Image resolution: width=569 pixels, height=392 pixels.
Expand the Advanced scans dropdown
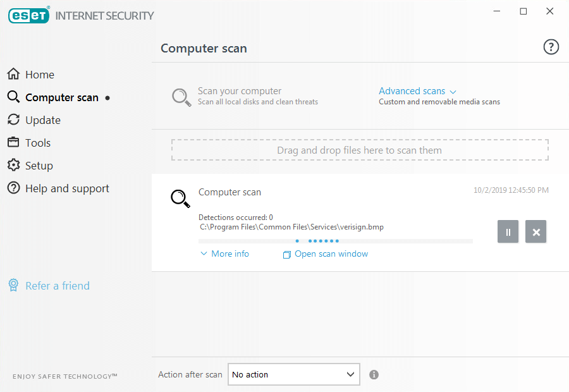click(417, 91)
